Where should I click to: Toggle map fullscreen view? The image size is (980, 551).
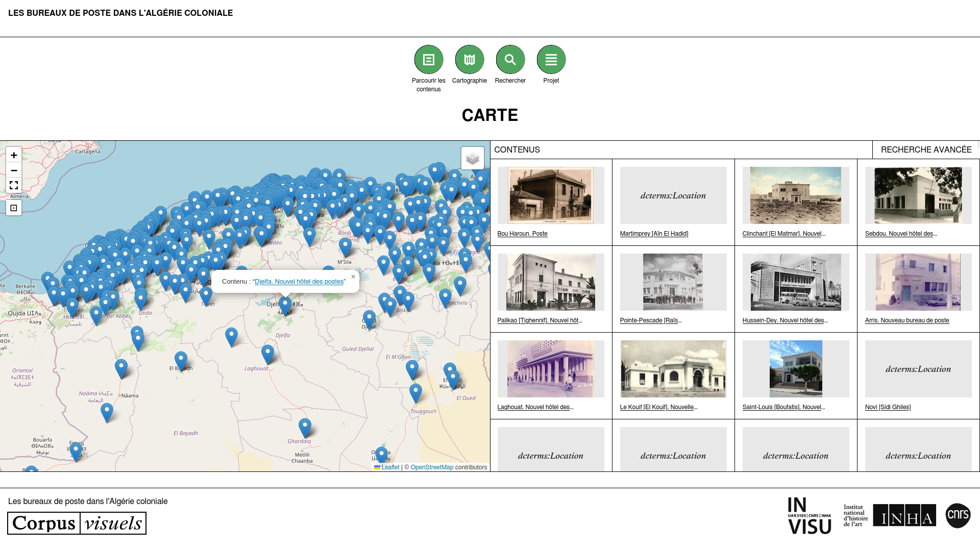point(14,185)
